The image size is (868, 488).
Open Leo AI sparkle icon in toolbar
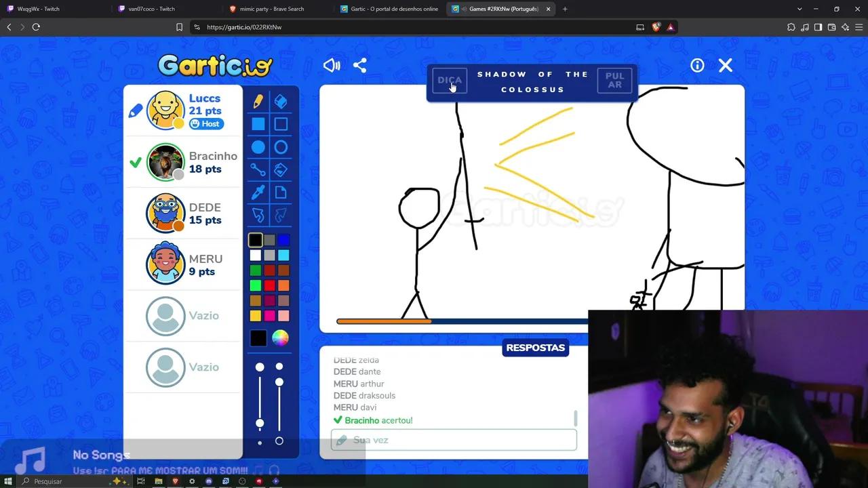click(846, 27)
